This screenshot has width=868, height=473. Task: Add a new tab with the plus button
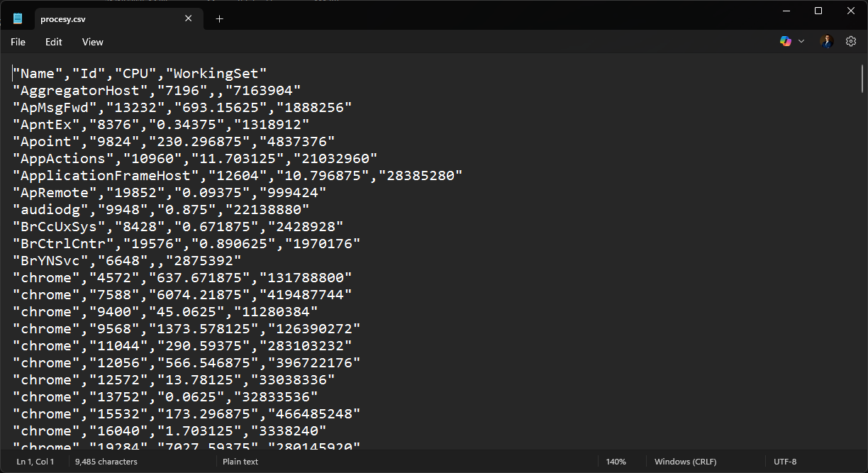tap(219, 19)
